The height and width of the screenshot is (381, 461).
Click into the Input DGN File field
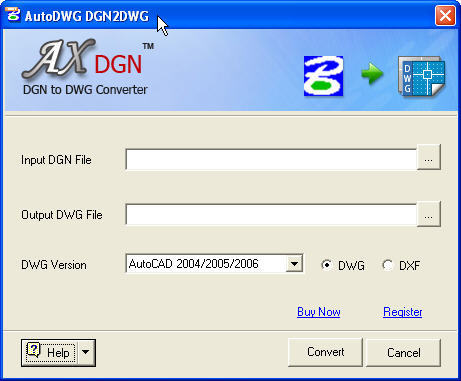coord(271,160)
